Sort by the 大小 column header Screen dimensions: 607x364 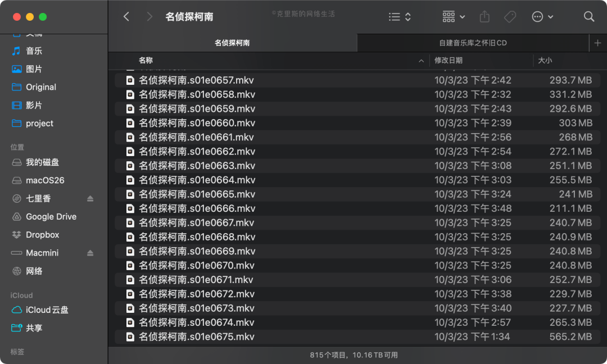click(x=545, y=60)
